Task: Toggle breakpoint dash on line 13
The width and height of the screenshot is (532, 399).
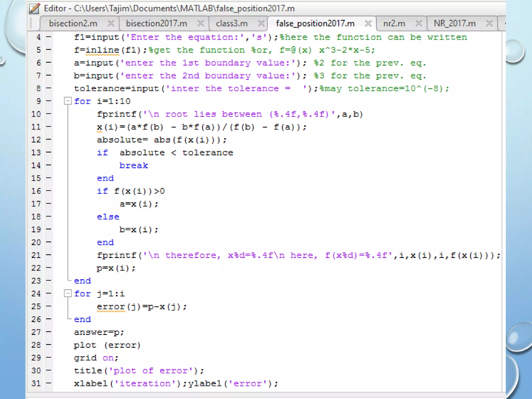Action: (x=49, y=152)
